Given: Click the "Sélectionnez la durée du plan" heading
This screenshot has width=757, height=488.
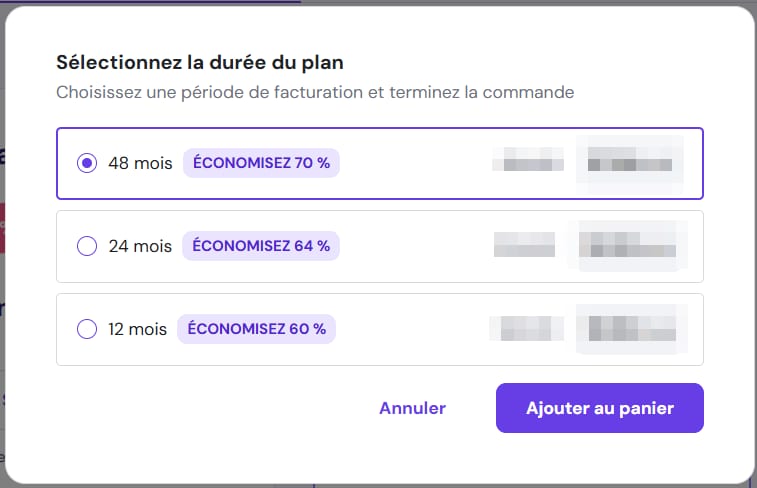Looking at the screenshot, I should [x=201, y=62].
